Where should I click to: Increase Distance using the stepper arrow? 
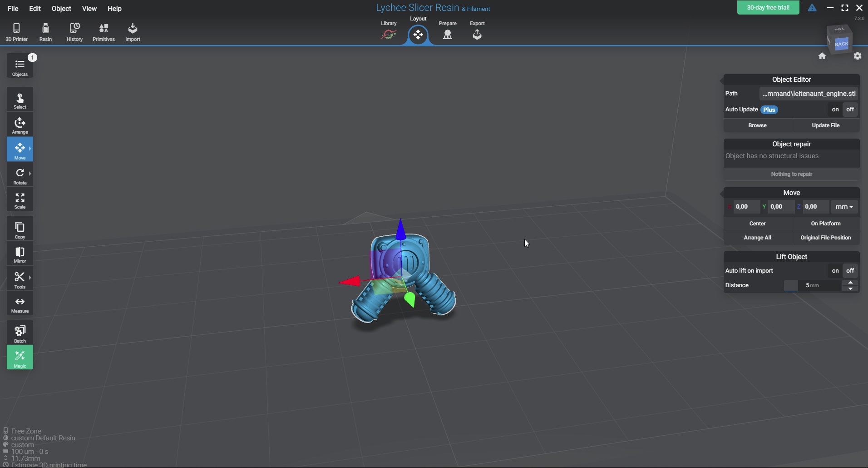coord(850,283)
